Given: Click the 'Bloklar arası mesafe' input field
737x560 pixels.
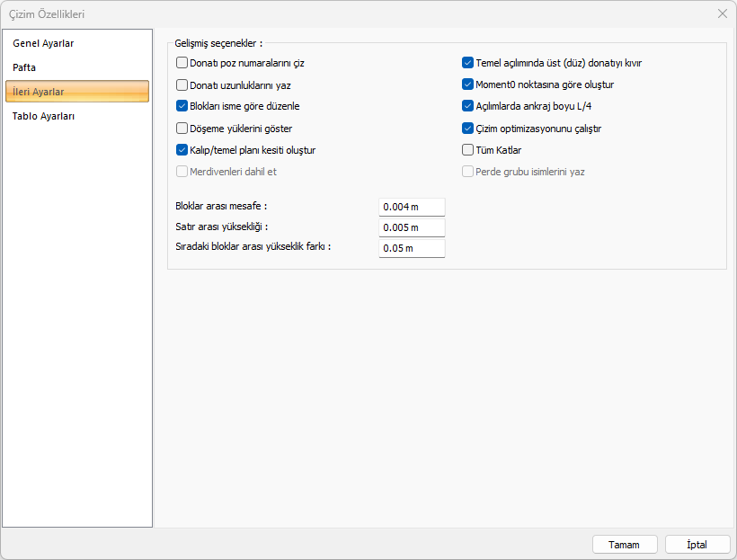Looking at the screenshot, I should tap(412, 207).
